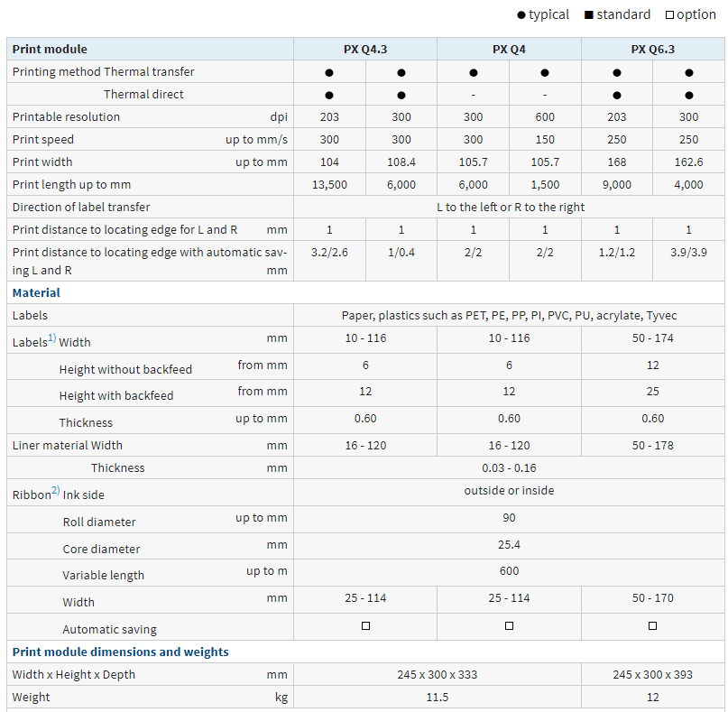Toggle Automatic saving option box for PX Q4
The width and height of the screenshot is (728, 712).
tap(509, 625)
